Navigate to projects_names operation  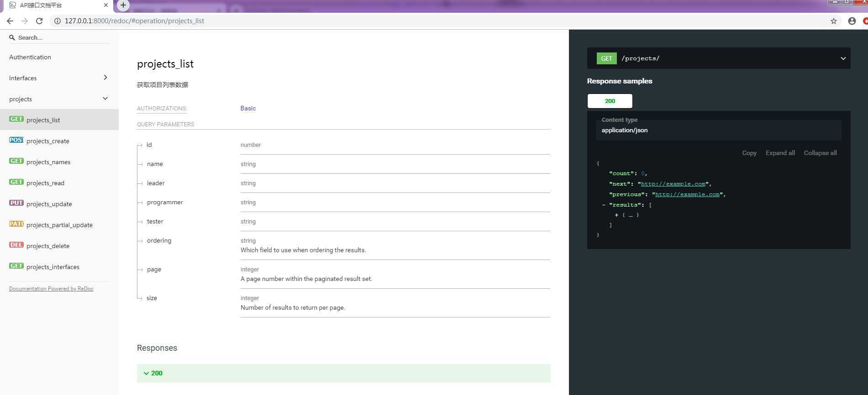point(48,162)
